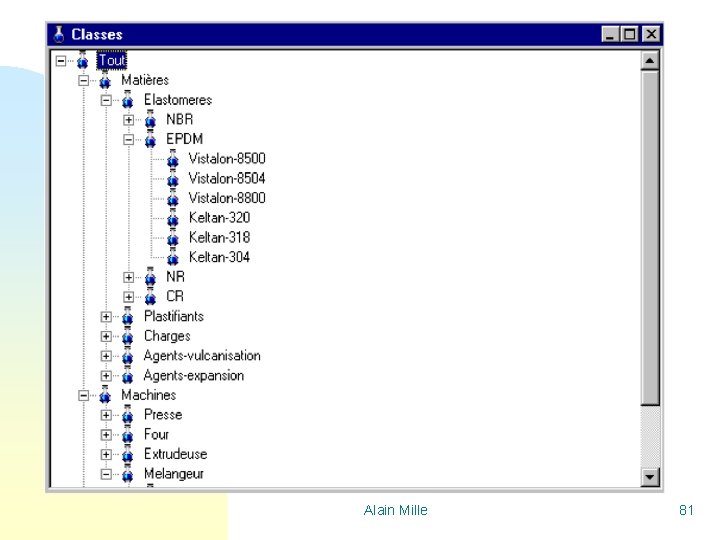This screenshot has height=540, width=720.
Task: Click the flask icon beside Extrudeuse
Action: point(128,455)
